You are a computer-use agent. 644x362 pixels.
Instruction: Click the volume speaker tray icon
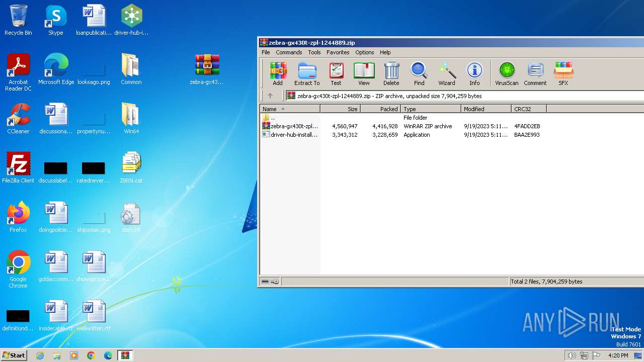(x=572, y=355)
